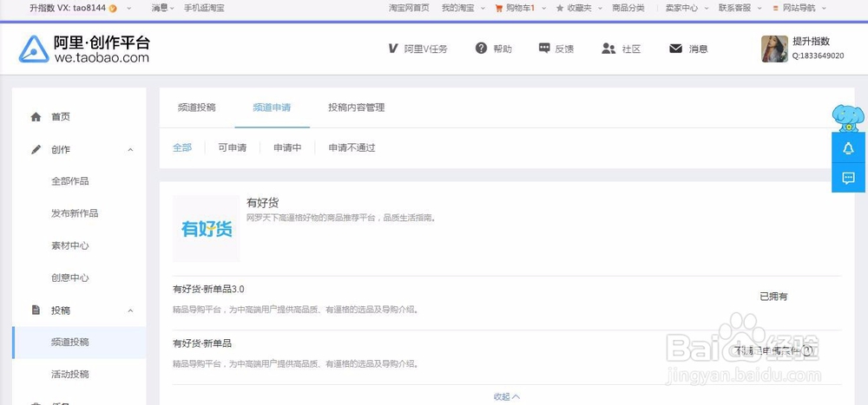This screenshot has width=868, height=405.
Task: Open 阿里V任务 from the header
Action: (x=418, y=49)
